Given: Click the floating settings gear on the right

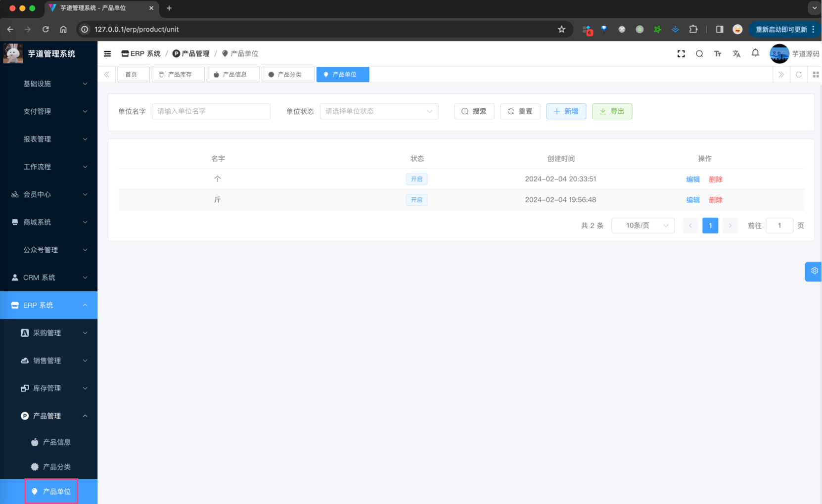Looking at the screenshot, I should [x=814, y=271].
